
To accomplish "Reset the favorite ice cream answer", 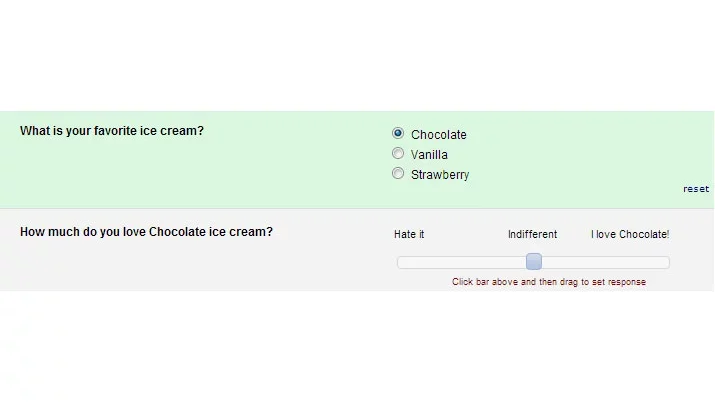I will coord(696,189).
